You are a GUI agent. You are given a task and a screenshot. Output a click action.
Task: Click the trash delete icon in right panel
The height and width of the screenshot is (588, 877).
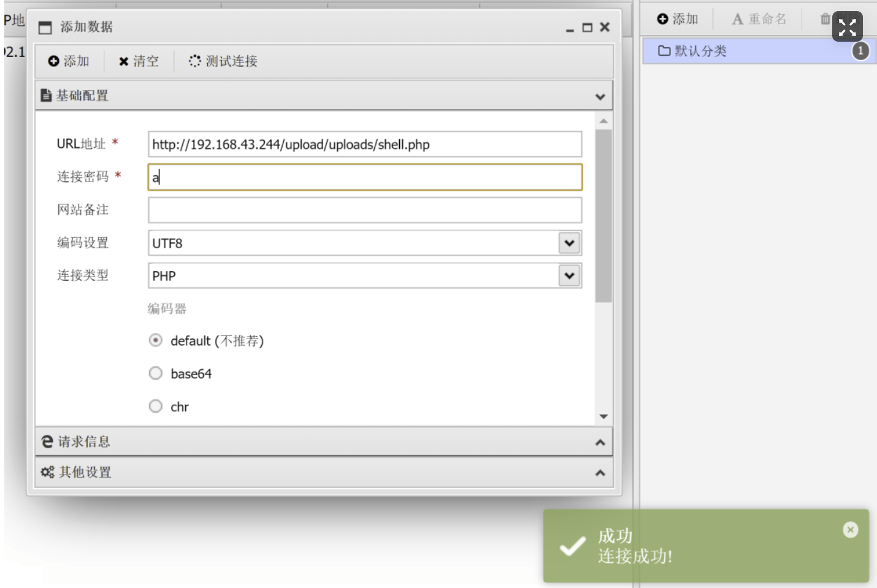click(825, 19)
